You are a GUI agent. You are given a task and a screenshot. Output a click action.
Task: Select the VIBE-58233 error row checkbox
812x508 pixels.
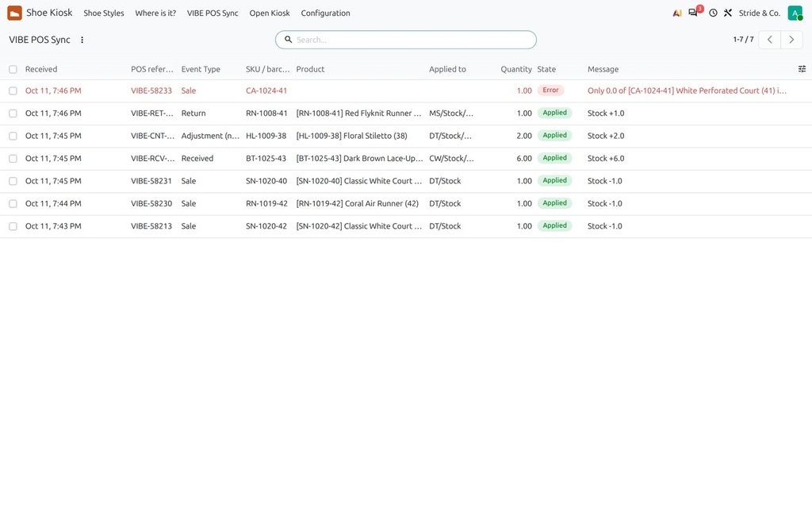click(13, 90)
